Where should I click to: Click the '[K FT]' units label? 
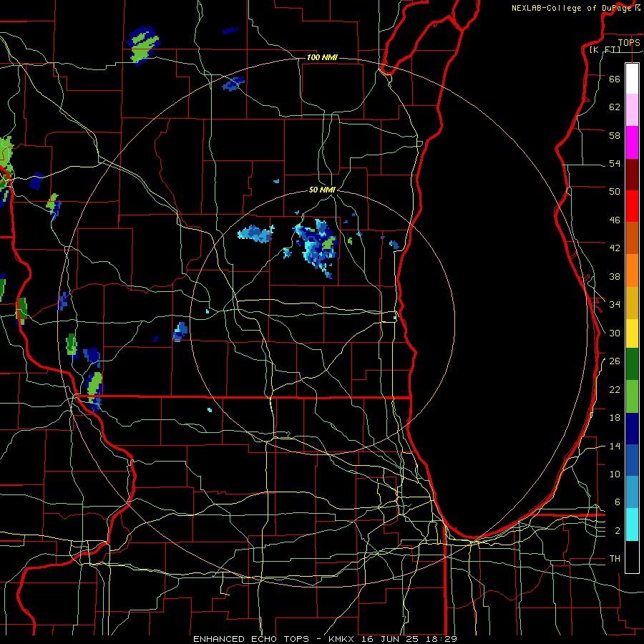605,50
